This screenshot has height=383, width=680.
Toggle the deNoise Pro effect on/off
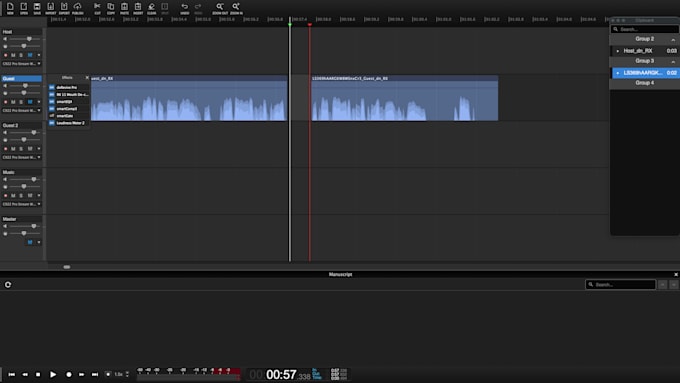pos(52,87)
